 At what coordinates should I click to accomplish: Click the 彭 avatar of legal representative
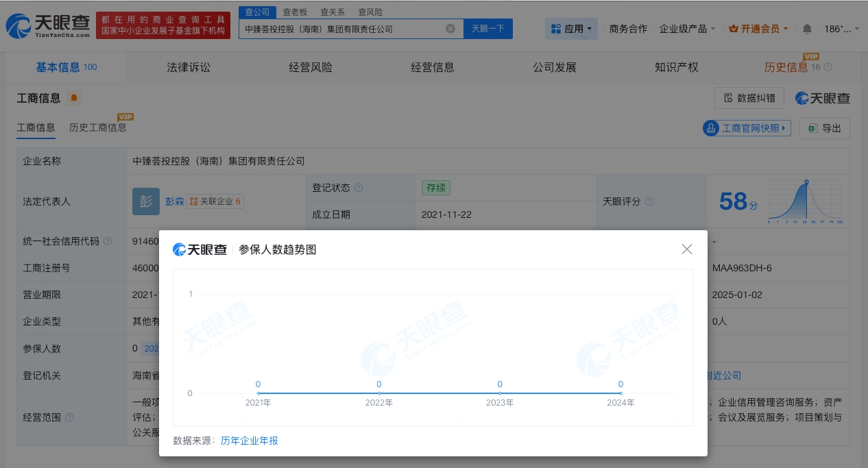pyautogui.click(x=146, y=201)
